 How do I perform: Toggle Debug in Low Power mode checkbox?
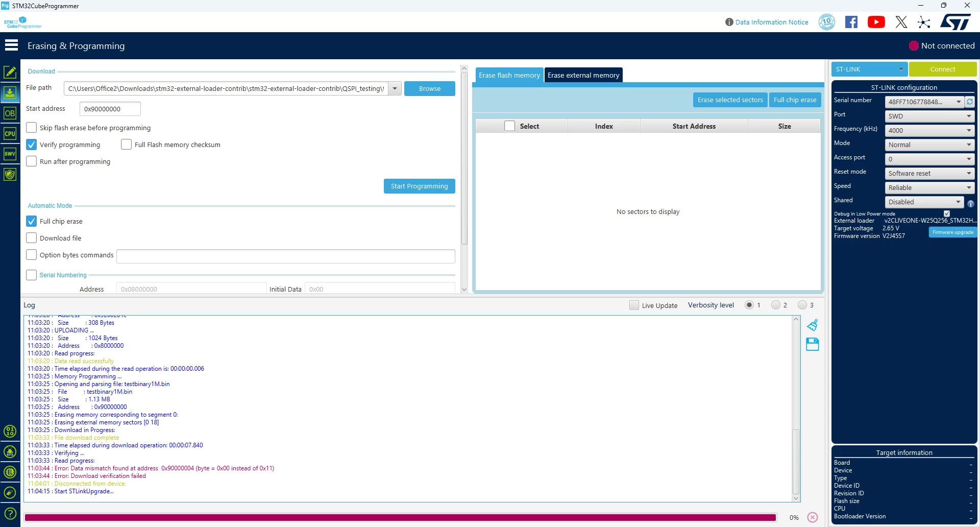[947, 213]
